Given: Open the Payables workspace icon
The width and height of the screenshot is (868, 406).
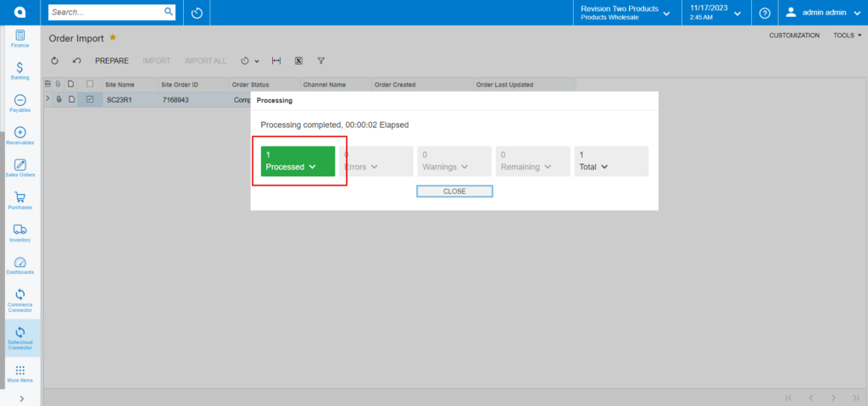Looking at the screenshot, I should (20, 103).
